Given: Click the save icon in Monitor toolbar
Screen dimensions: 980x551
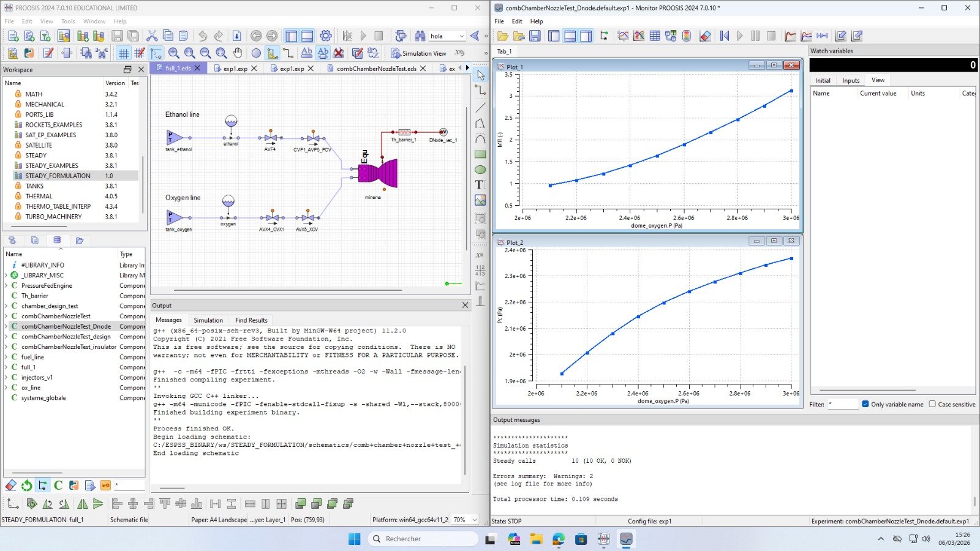Looking at the screenshot, I should point(535,36).
